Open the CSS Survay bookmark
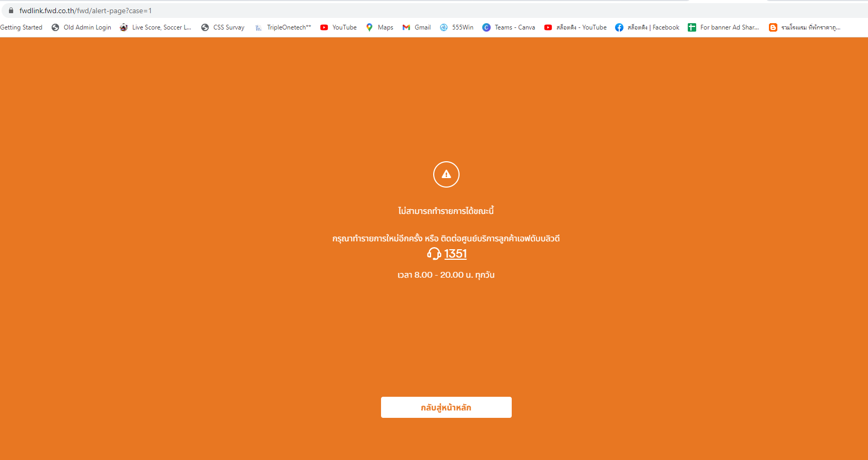This screenshot has height=460, width=868. tap(222, 27)
